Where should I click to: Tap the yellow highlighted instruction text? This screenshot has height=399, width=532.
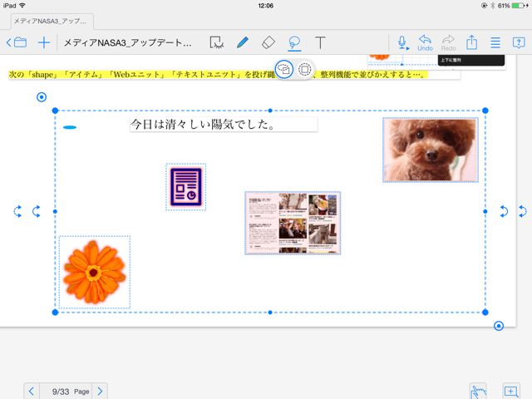pos(218,74)
